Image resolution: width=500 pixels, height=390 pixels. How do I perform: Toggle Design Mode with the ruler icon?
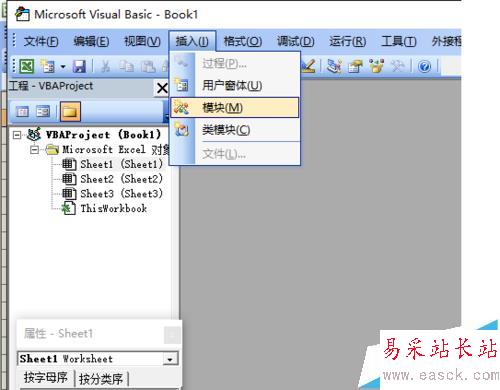pos(309,66)
